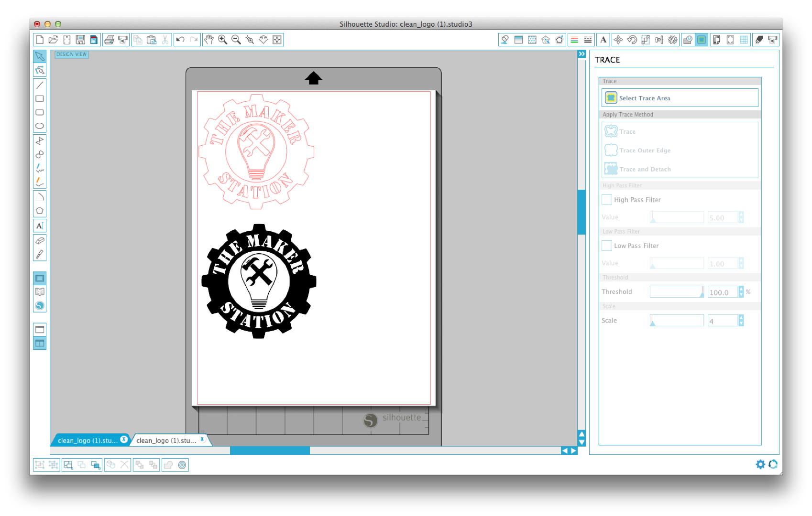Open the Line Style options icon
Image resolution: width=812 pixels, height=516 pixels.
[x=588, y=40]
